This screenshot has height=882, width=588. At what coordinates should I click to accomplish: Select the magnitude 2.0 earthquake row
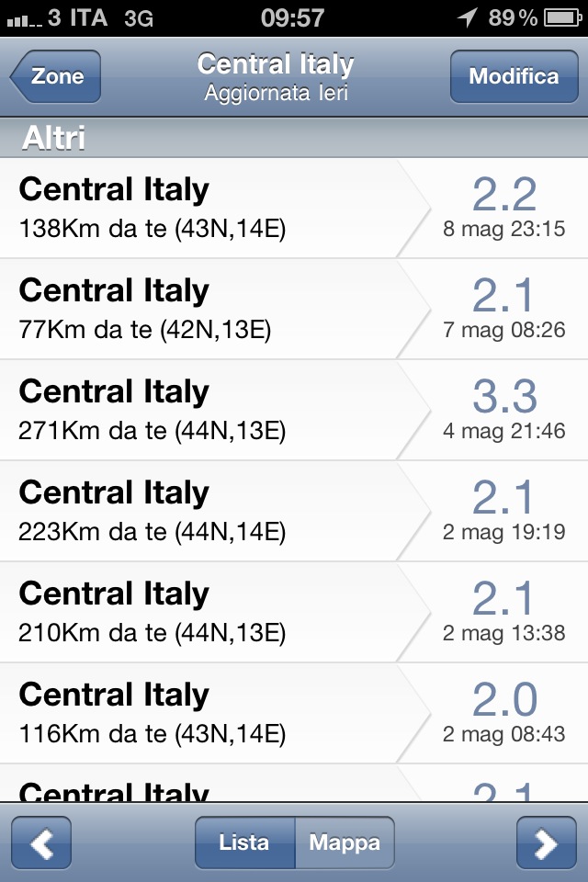294,714
